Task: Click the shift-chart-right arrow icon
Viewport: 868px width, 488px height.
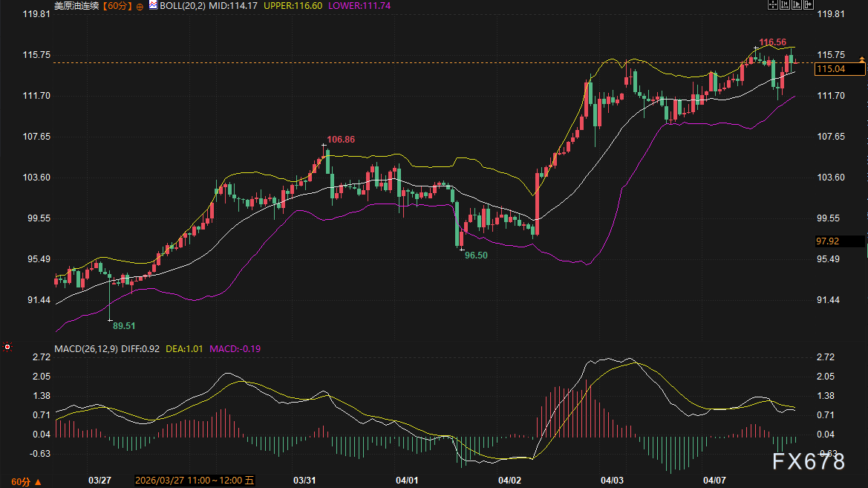Action: (809, 4)
